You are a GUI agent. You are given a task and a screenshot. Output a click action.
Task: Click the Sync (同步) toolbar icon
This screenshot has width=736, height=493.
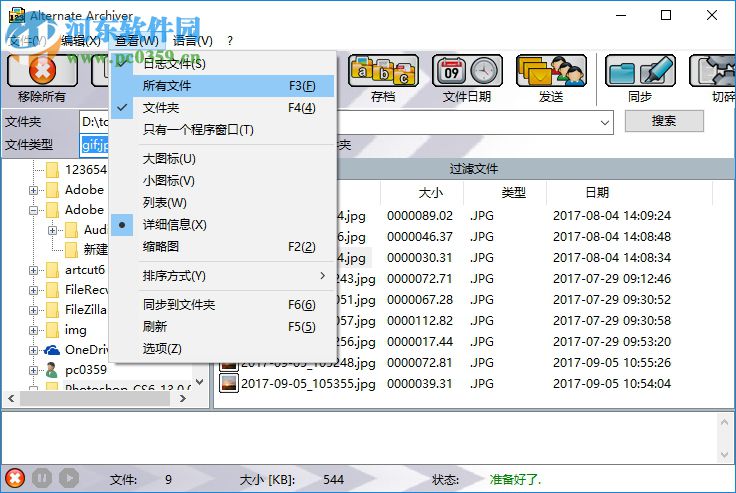[x=640, y=70]
